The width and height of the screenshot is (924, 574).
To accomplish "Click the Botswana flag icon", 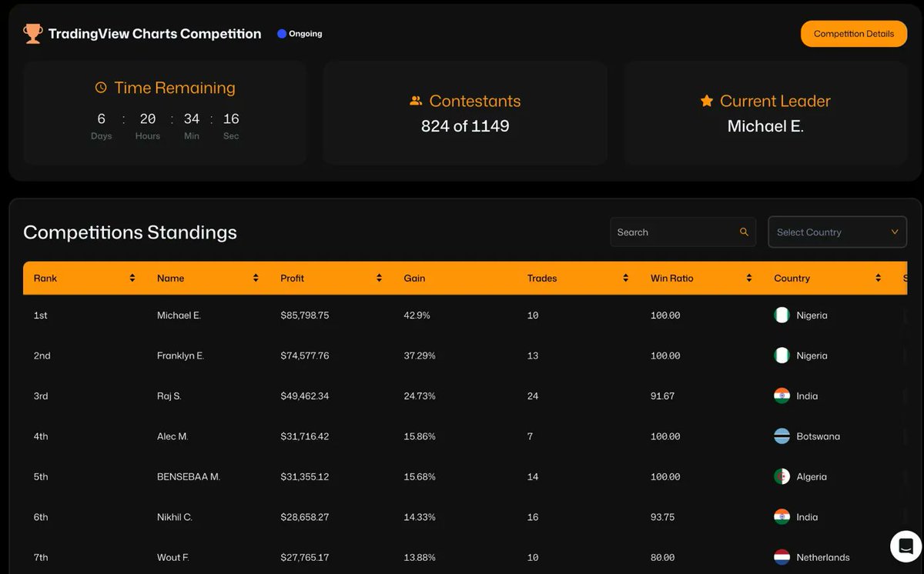I will 782,436.
